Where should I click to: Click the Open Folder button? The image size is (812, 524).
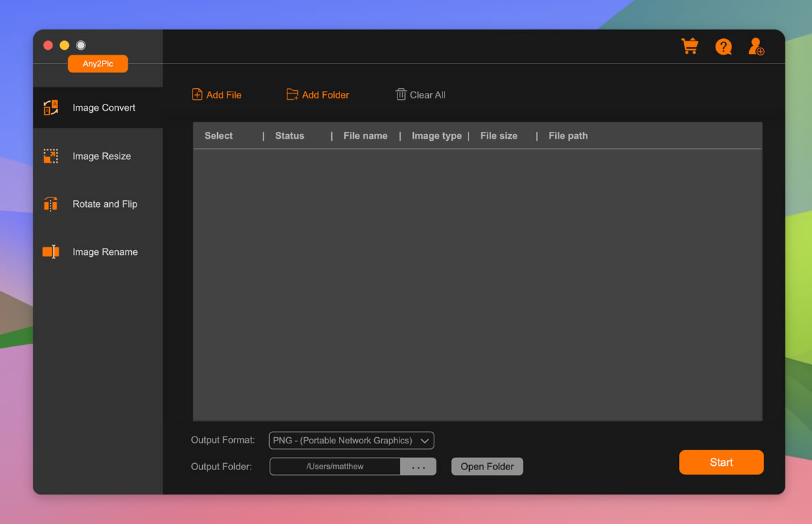coord(487,466)
